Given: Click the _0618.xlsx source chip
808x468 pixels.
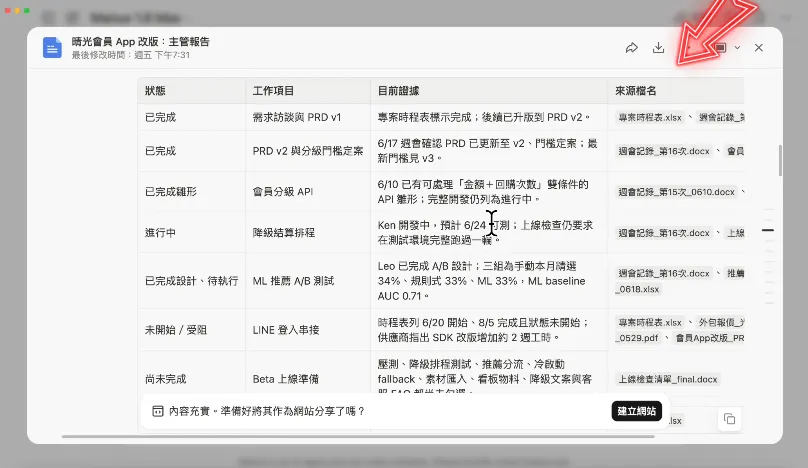Looking at the screenshot, I should click(x=638, y=289).
